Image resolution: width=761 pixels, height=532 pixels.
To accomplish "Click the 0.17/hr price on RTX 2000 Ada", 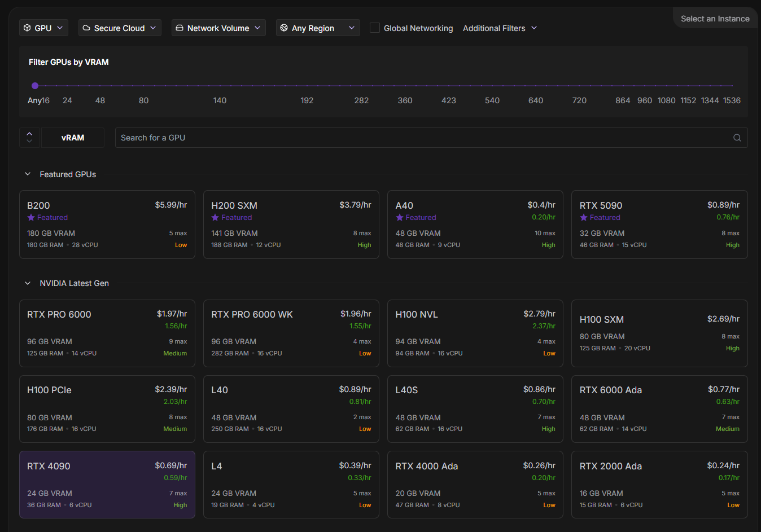I will [x=729, y=478].
